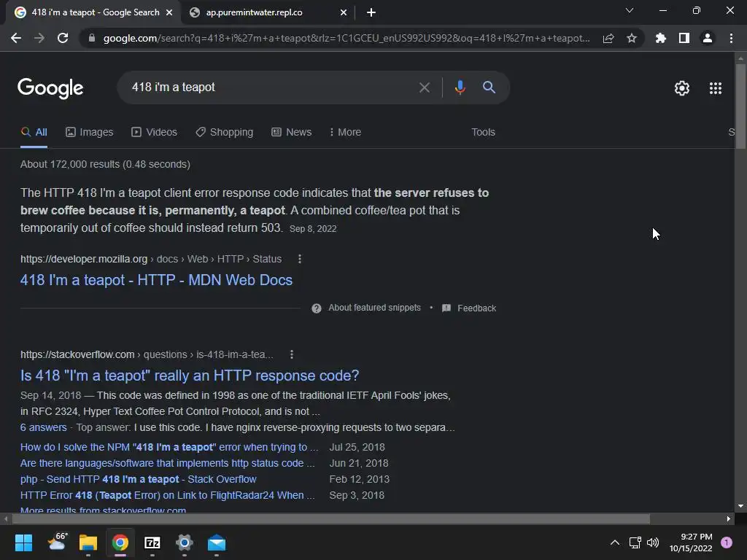Click the About 172,000 results text
747x560 pixels.
click(x=105, y=164)
